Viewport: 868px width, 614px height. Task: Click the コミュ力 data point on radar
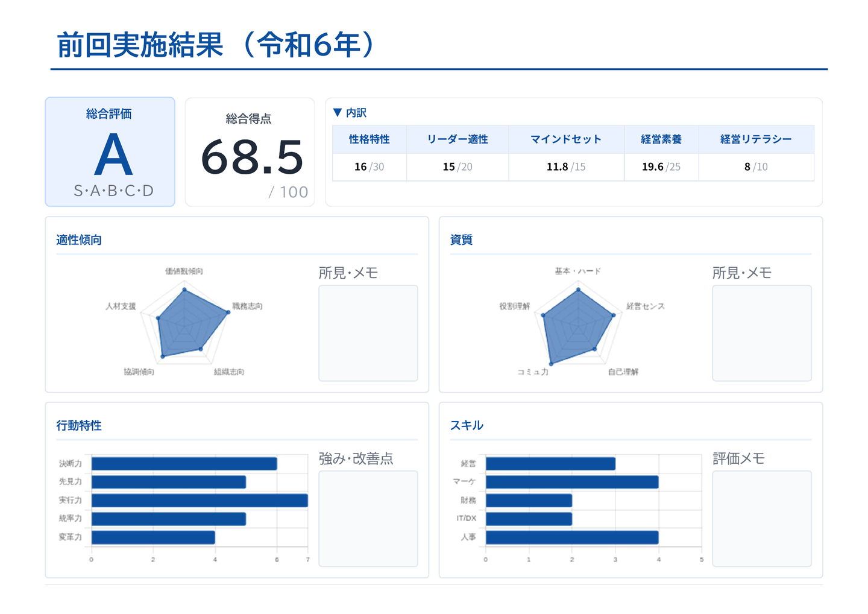pyautogui.click(x=550, y=363)
